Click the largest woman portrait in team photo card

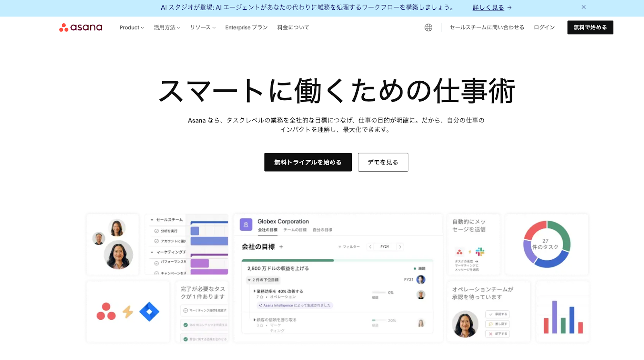pyautogui.click(x=118, y=255)
